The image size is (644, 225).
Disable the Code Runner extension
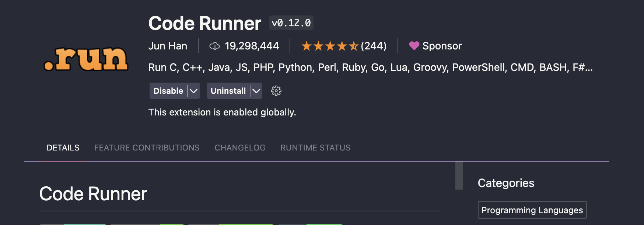point(168,91)
